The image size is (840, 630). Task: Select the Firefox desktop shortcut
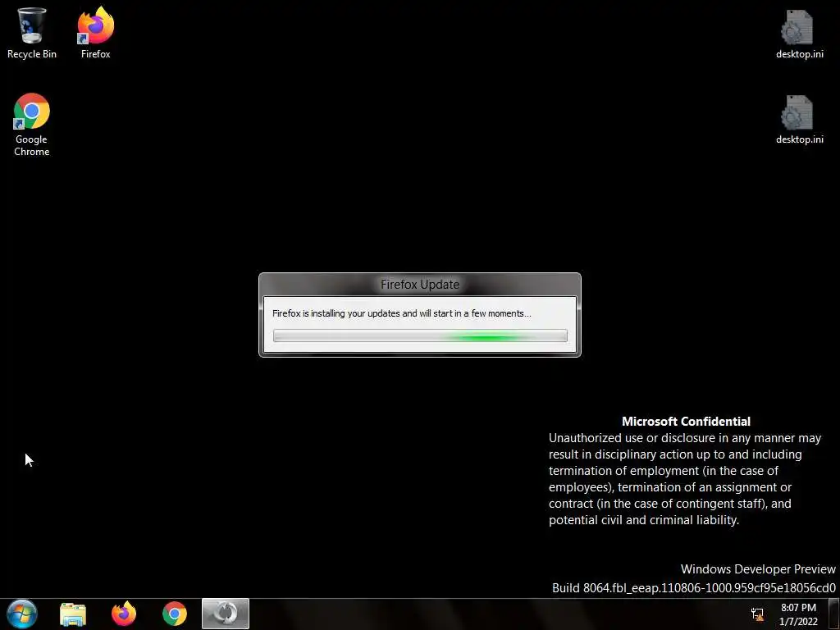pos(95,32)
